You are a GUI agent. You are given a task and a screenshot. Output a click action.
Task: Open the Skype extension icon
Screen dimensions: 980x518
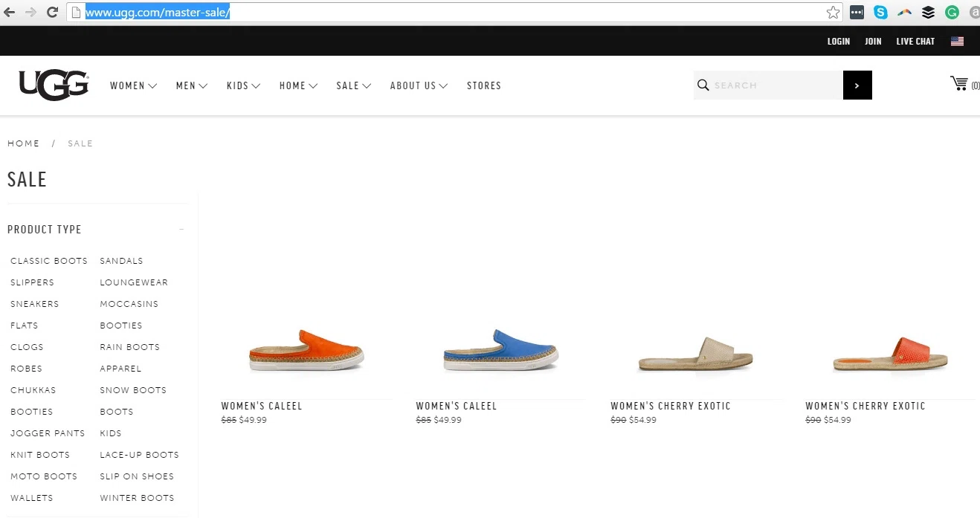tap(880, 12)
